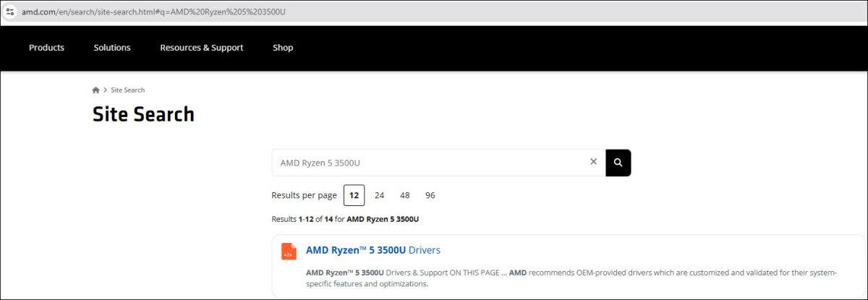Open AMD Ryzen 5 3500U Drivers link
The width and height of the screenshot is (868, 300).
[373, 250]
